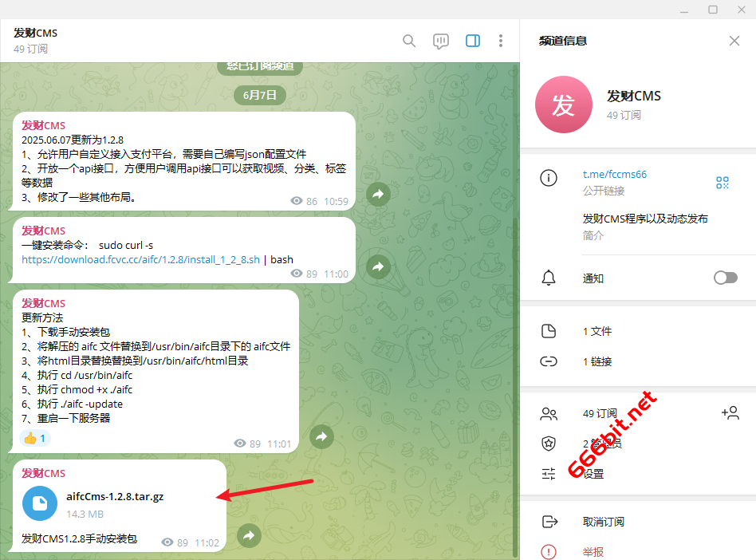Click the link icon beside 1 链接
Screen dimensions: 756x560
549,361
